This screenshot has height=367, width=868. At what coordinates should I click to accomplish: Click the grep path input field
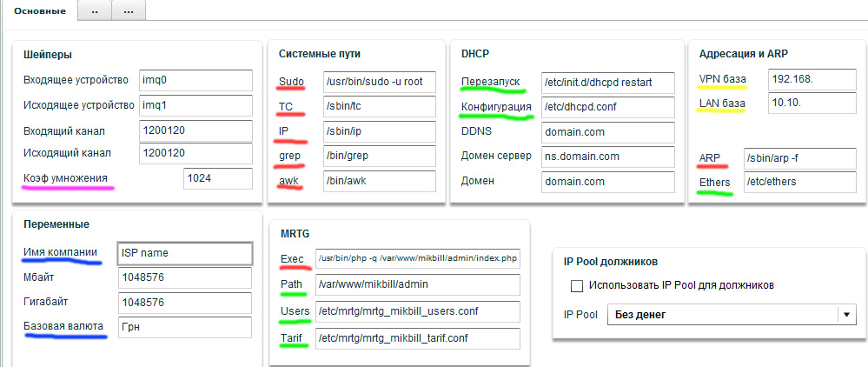[x=378, y=157]
